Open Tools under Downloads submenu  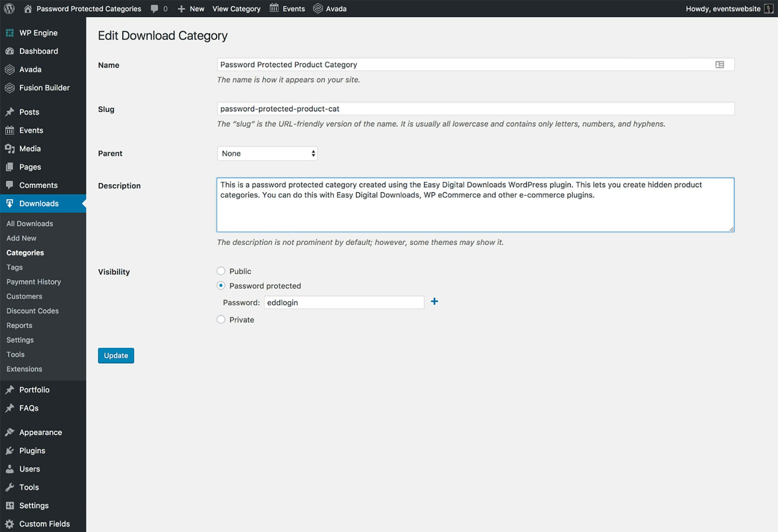[x=16, y=354]
